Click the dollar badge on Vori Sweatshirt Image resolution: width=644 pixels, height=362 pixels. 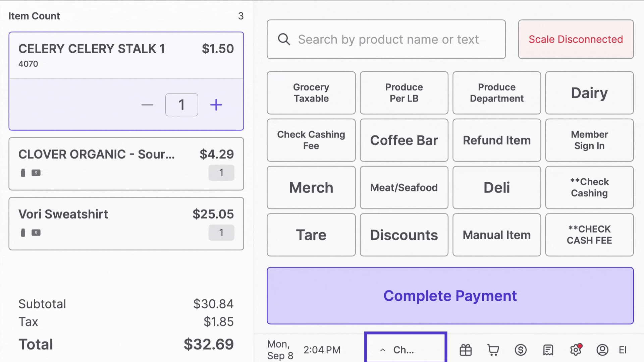tap(36, 233)
